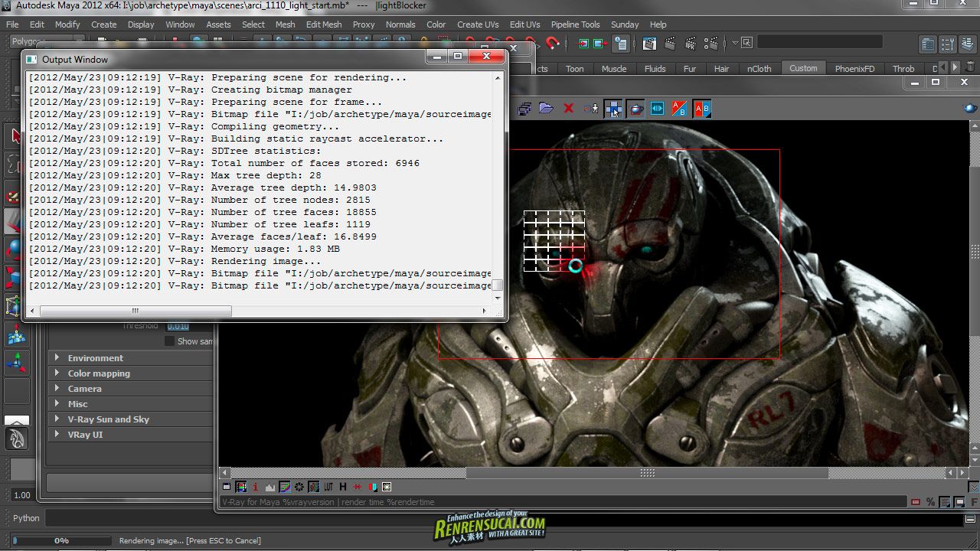The image size is (980, 551).
Task: Click the snap magnet icon in status line
Action: [x=552, y=44]
